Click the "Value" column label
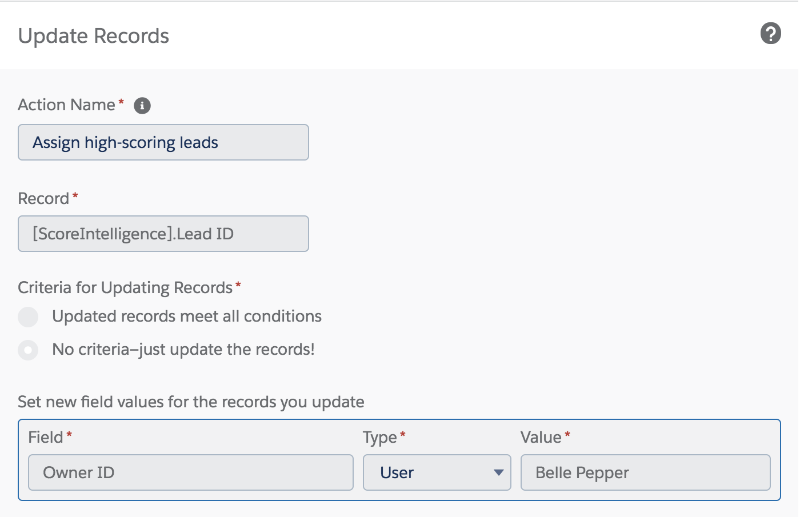The width and height of the screenshot is (812, 517). click(541, 438)
